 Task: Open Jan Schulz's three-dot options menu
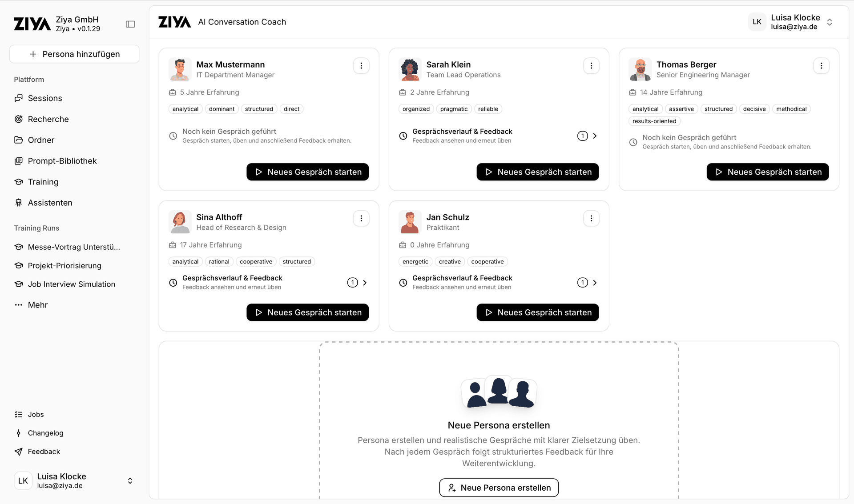pos(591,218)
